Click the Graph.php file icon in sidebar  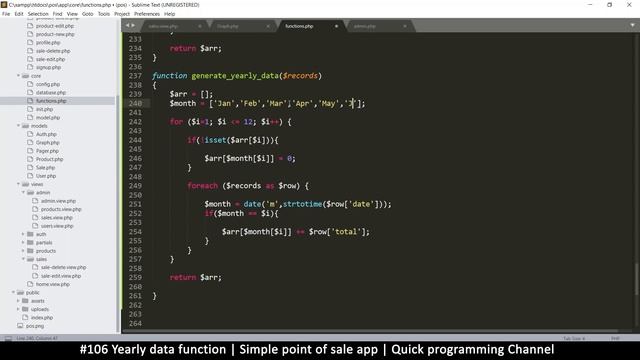pos(30,142)
